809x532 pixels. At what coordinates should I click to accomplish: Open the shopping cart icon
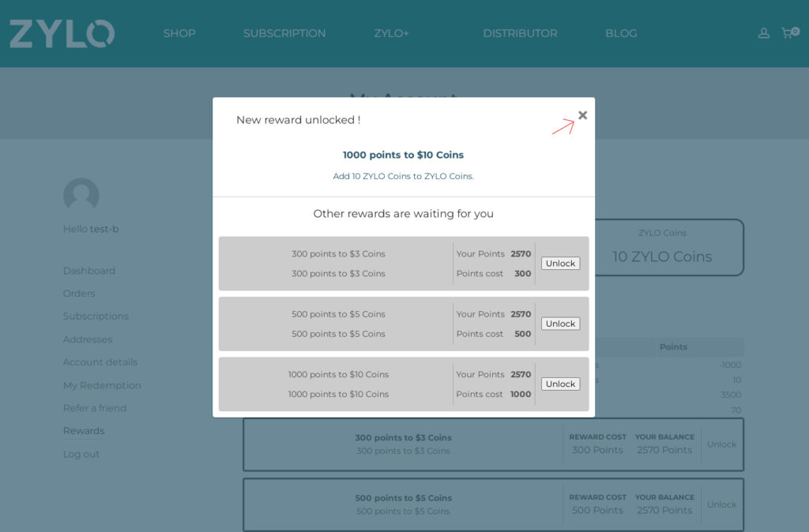[787, 33]
